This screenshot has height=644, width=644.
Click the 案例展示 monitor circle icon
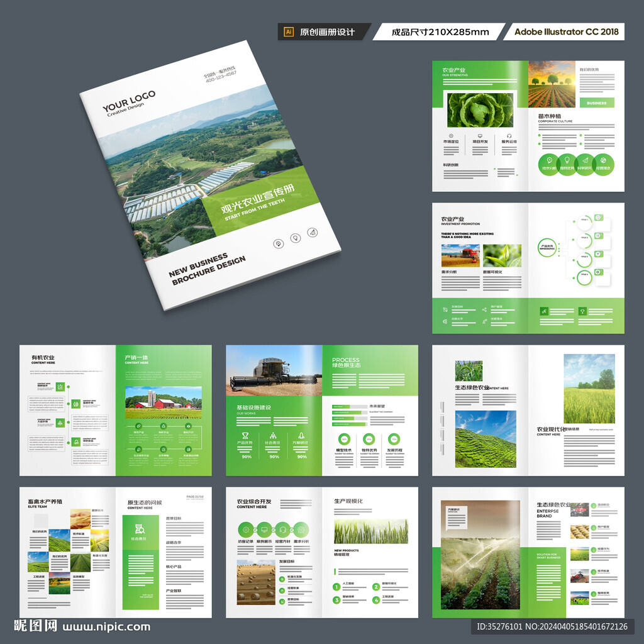tap(264, 530)
